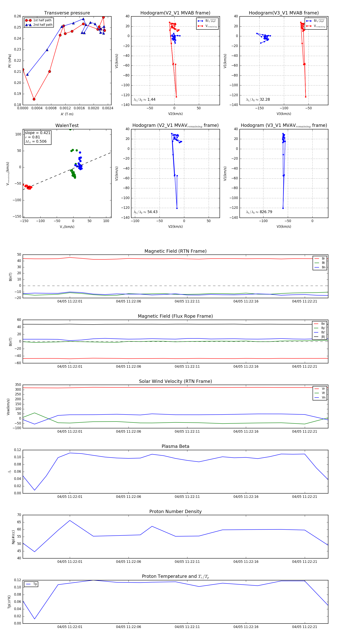Click the "A' (T·m)" x-axis label
Screen dimensions: 351x644
coord(67,114)
